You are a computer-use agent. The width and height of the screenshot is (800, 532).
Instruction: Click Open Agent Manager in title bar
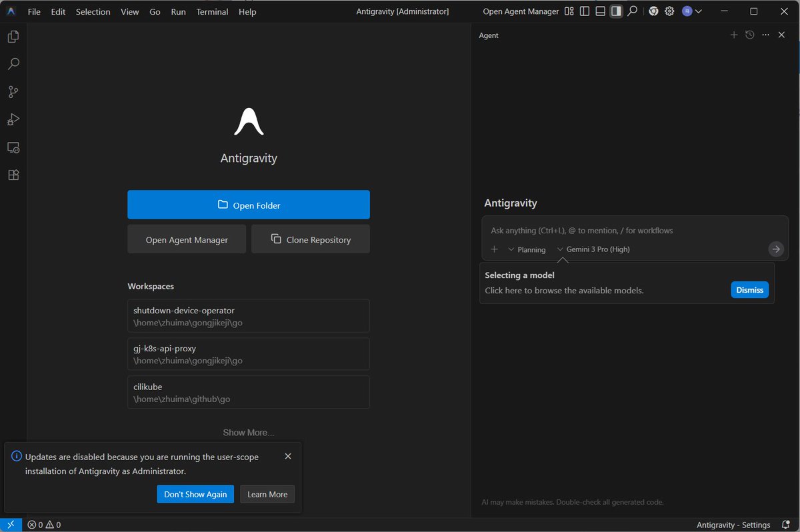(x=521, y=11)
